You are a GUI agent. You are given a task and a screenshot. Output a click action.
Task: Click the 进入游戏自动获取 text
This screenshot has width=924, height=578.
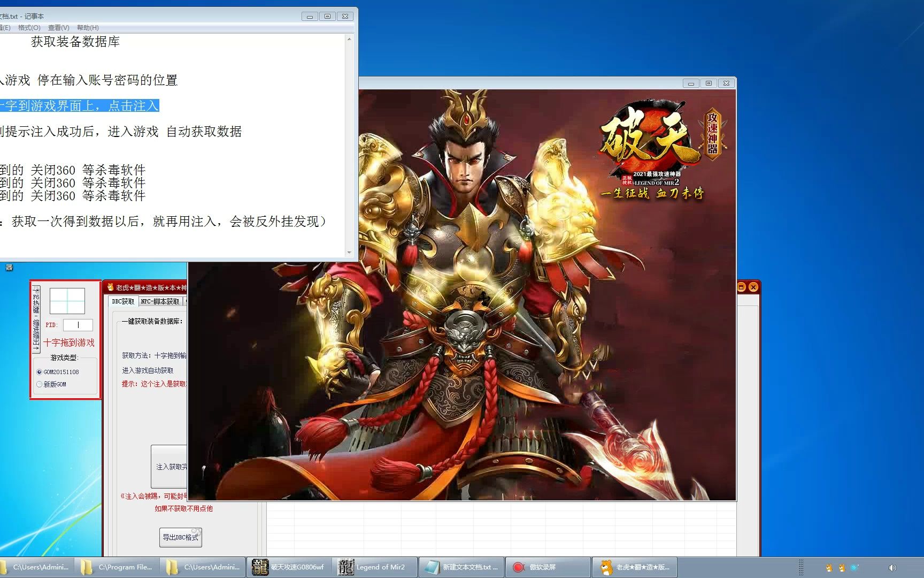coord(148,370)
